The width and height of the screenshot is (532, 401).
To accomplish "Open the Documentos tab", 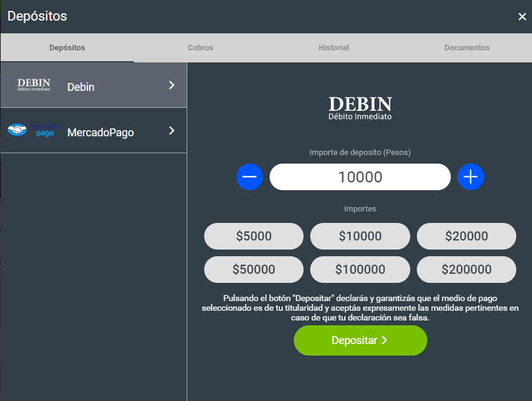I will pyautogui.click(x=467, y=47).
